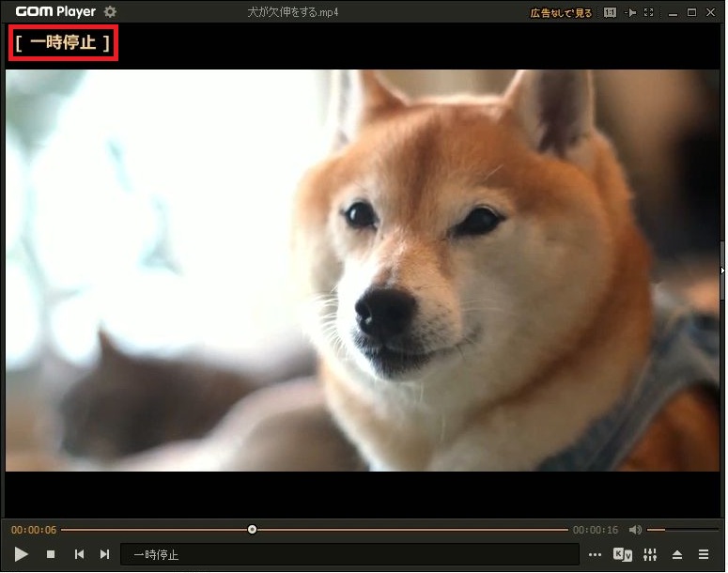Click the volume slider bar
Screen dimensions: 728x573
(x=669, y=530)
